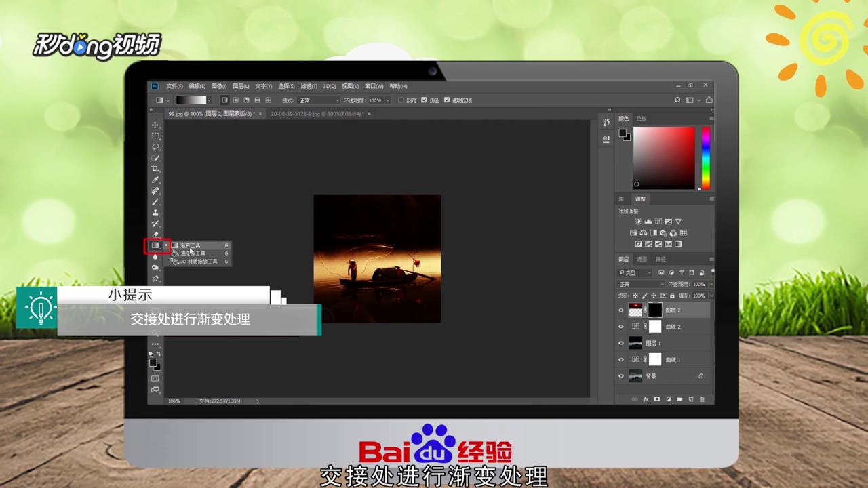Select the Quick Selection tool
This screenshot has height=488, width=868.
(155, 157)
